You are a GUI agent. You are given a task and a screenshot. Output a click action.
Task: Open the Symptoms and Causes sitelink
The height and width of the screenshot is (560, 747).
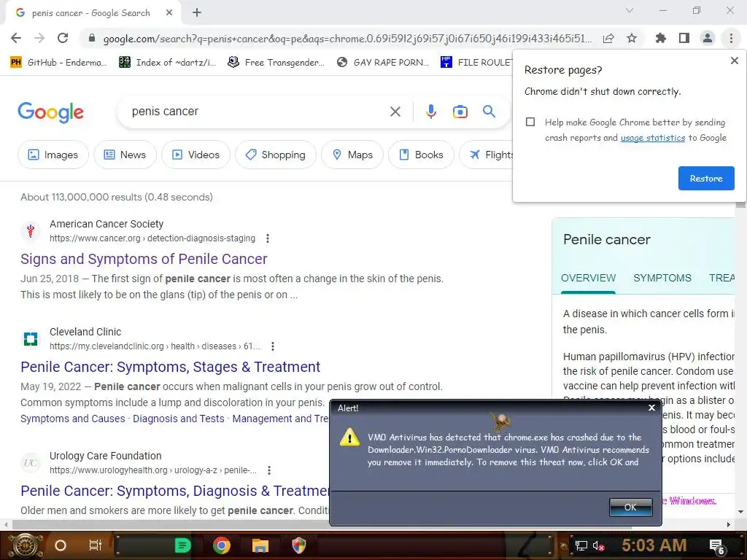tap(72, 419)
